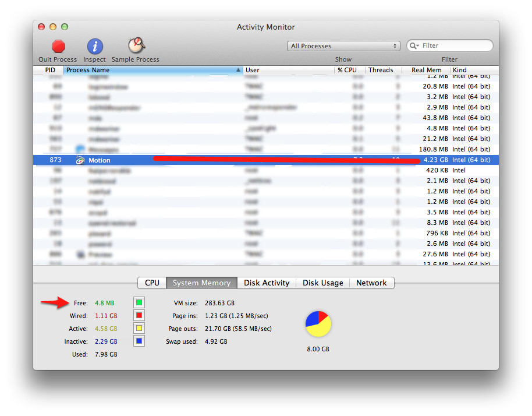532x416 pixels.
Task: Click the Active 4.58 GB value
Action: coord(106,329)
